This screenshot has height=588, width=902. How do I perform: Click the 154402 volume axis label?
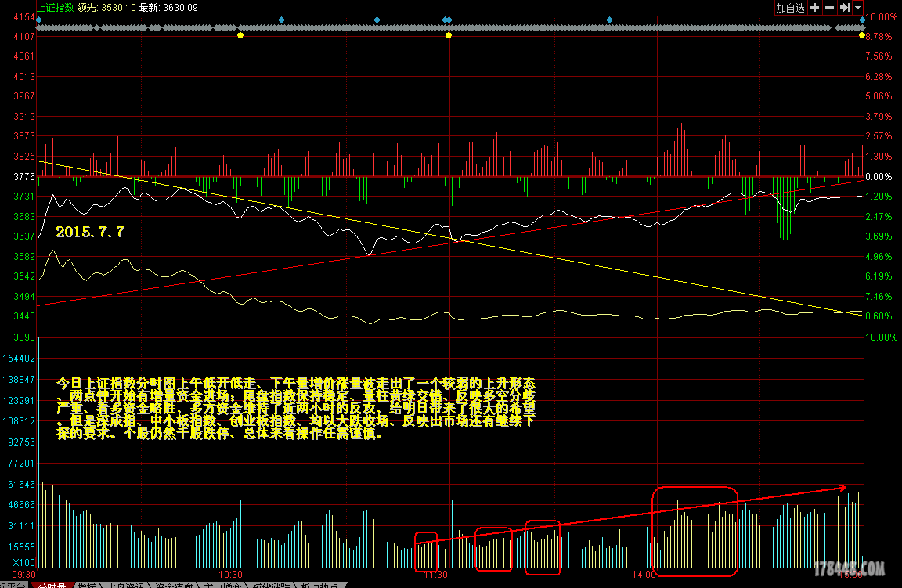click(x=19, y=359)
